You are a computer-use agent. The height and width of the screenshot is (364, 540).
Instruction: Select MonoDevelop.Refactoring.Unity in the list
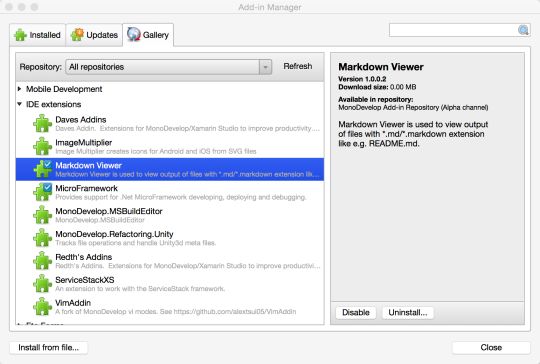pos(170,238)
